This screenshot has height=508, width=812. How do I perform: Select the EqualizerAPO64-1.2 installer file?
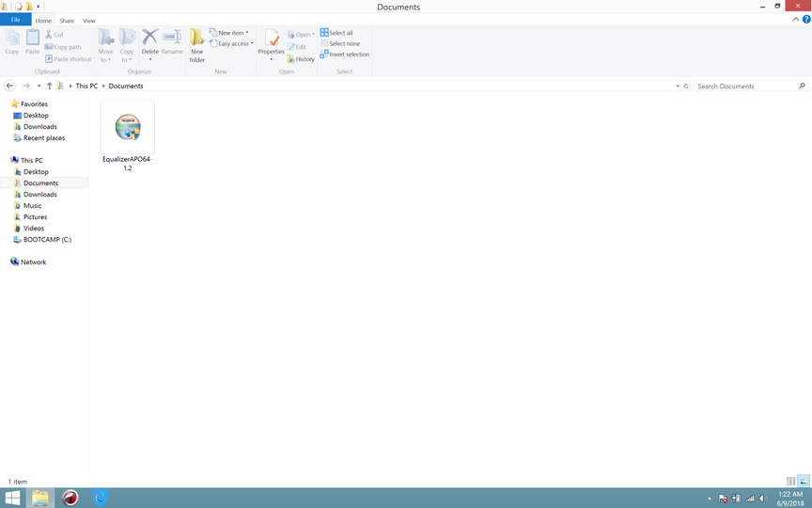click(x=128, y=136)
